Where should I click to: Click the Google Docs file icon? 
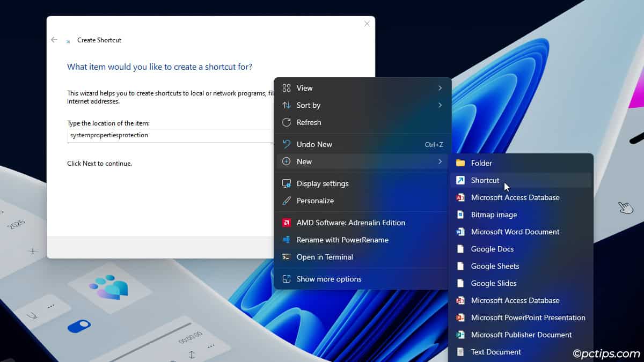460,249
